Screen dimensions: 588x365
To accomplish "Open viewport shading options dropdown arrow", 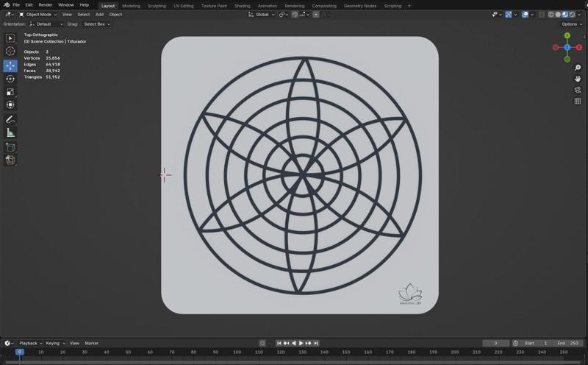I will pyautogui.click(x=579, y=15).
